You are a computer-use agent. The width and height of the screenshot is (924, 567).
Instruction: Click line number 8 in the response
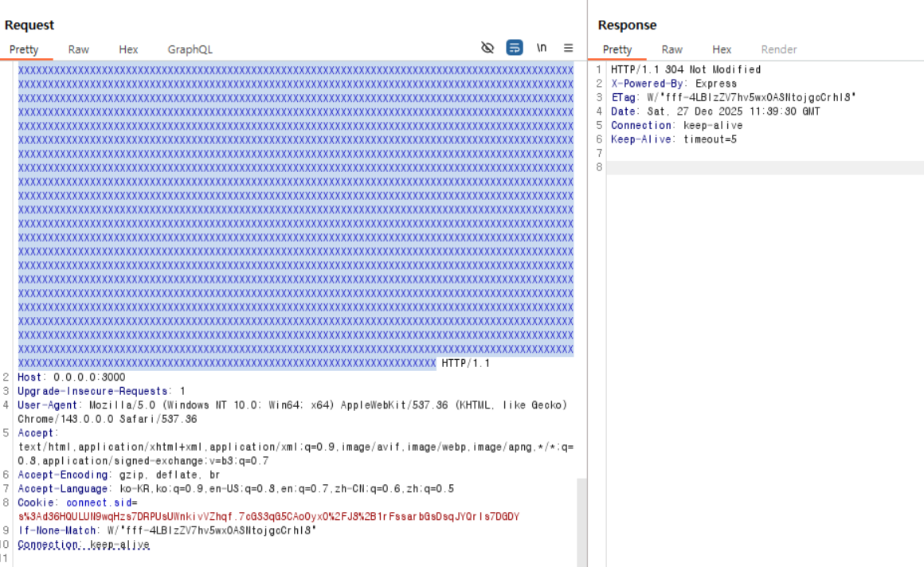coord(597,167)
